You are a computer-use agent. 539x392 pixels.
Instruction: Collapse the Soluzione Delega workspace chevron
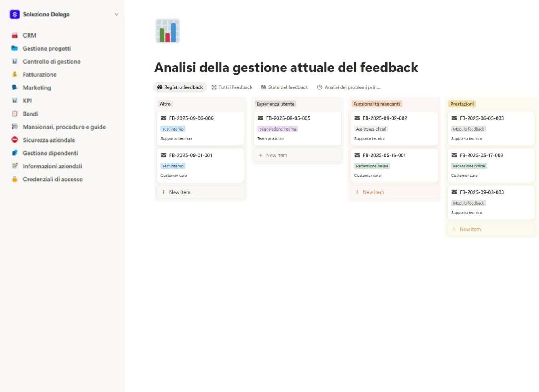(116, 14)
